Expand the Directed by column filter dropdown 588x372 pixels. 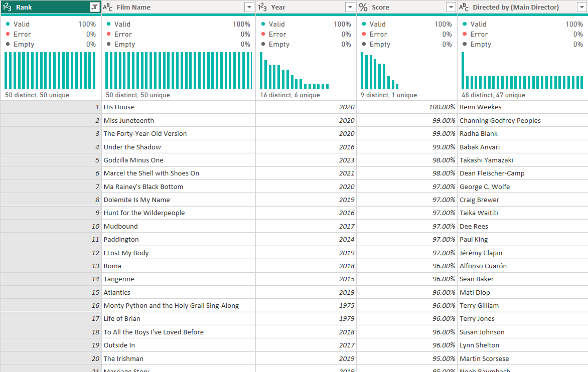pos(581,7)
